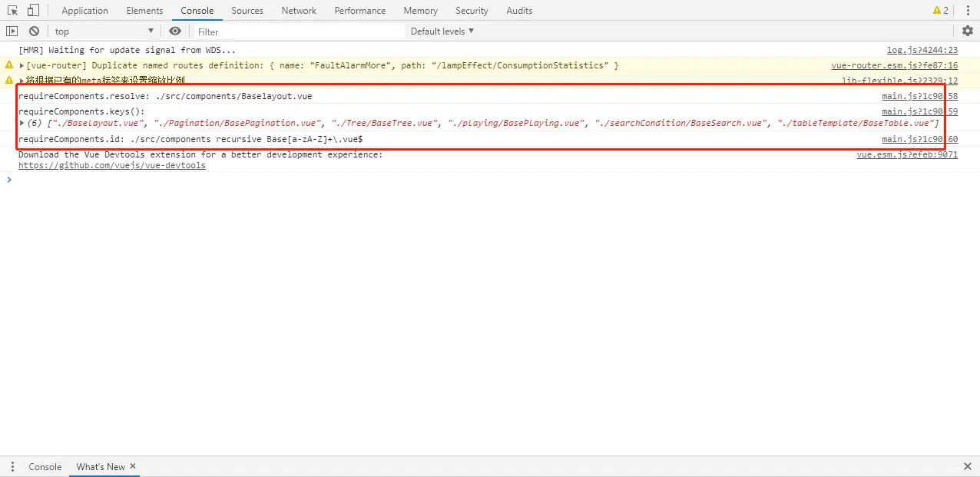Open source link log.js?4244:23
The image size is (980, 477).
pos(922,51)
